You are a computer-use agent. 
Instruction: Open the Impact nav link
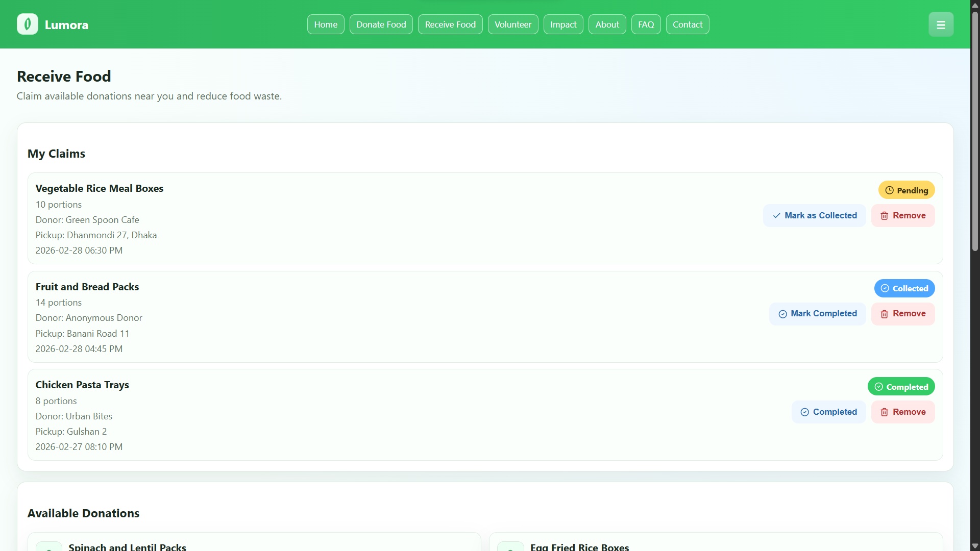click(x=563, y=24)
